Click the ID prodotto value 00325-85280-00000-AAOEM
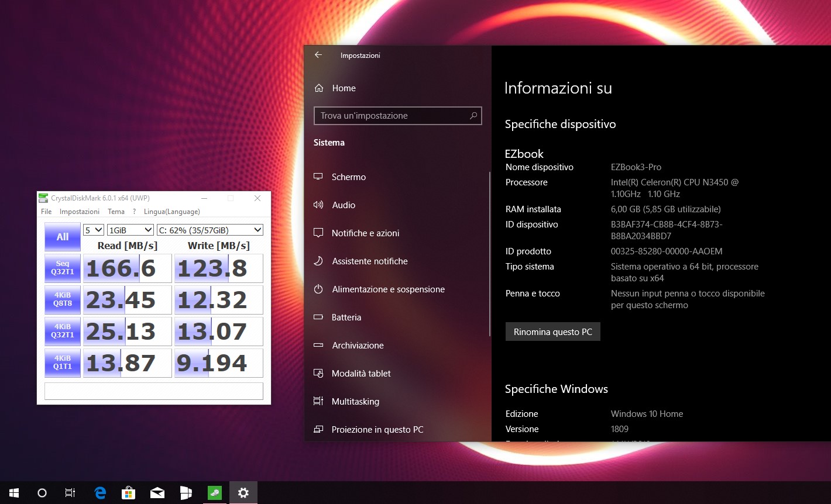The height and width of the screenshot is (504, 831). 667,251
